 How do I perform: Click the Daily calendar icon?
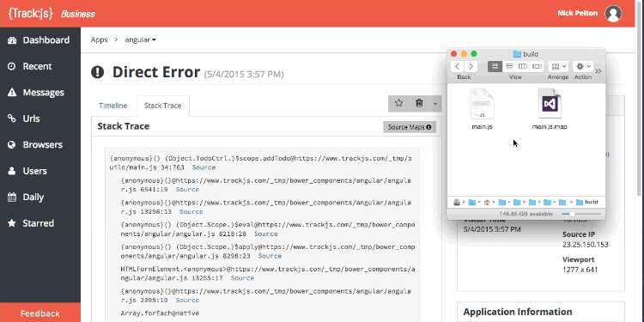[x=12, y=197]
